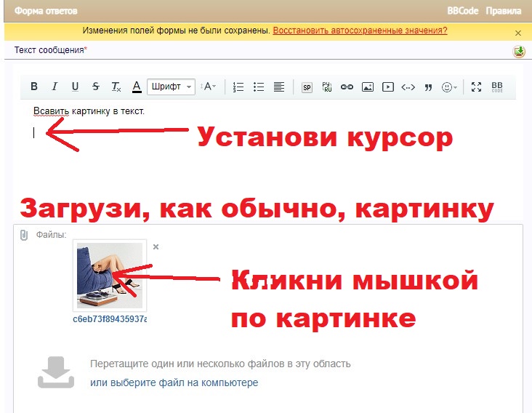
Task: Apply italic formatting
Action: (x=54, y=87)
